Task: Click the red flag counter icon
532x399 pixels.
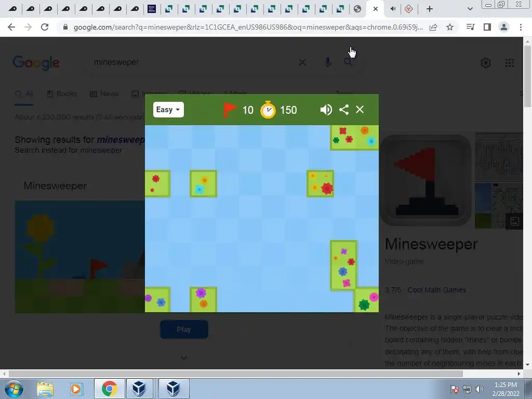Action: pyautogui.click(x=229, y=110)
